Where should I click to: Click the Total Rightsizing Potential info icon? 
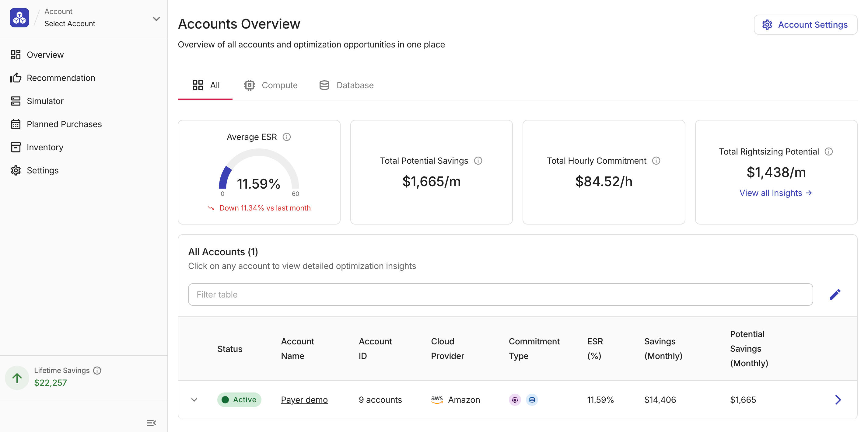tap(828, 152)
